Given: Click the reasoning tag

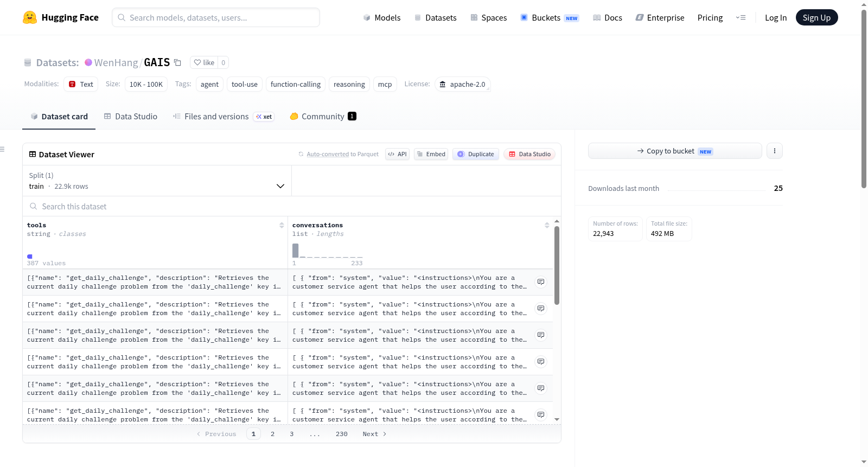Looking at the screenshot, I should [x=349, y=84].
